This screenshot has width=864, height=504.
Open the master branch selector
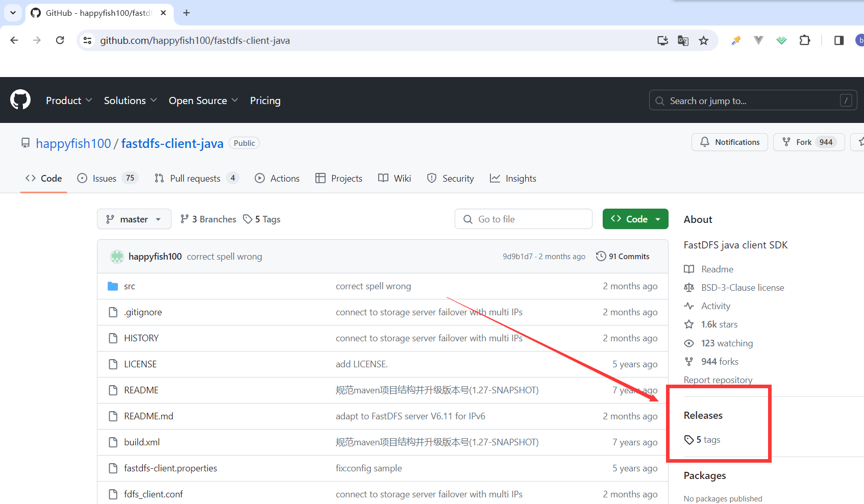coord(134,219)
